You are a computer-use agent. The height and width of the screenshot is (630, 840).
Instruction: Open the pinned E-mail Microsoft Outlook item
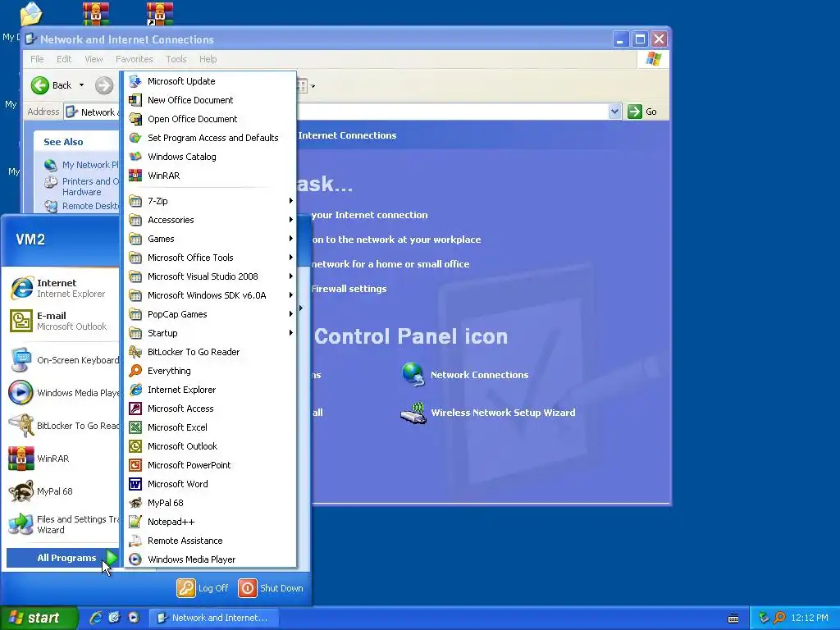(63, 321)
